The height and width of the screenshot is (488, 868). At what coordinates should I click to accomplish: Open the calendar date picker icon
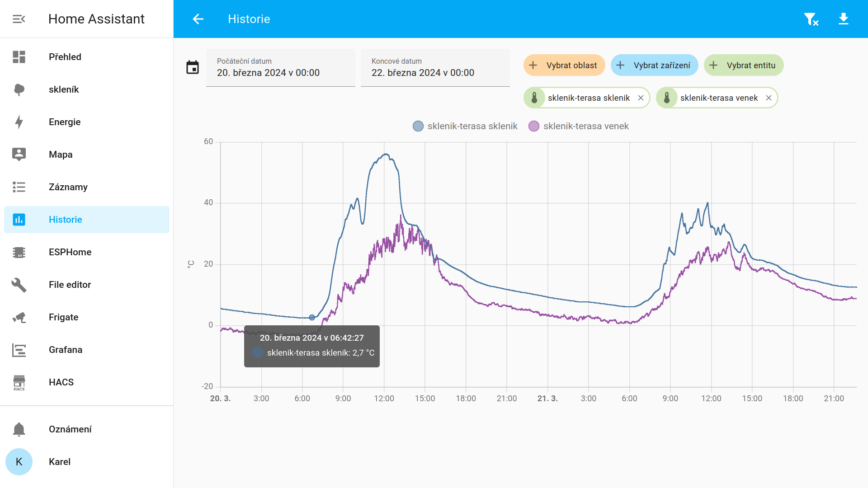pos(193,67)
